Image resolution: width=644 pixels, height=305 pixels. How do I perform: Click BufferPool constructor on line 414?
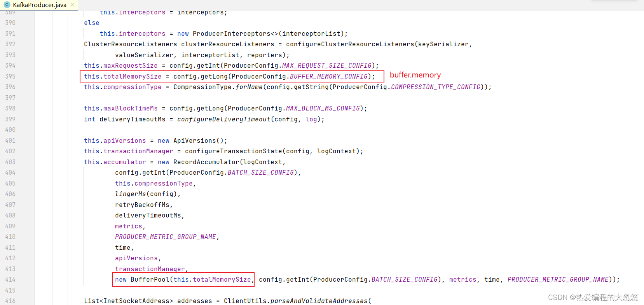coord(150,279)
